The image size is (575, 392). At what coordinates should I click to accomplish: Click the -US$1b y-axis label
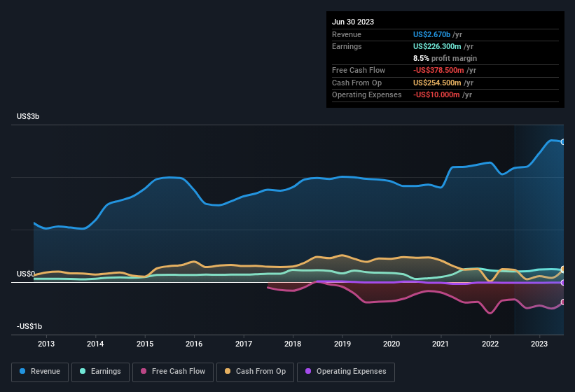pos(29,326)
